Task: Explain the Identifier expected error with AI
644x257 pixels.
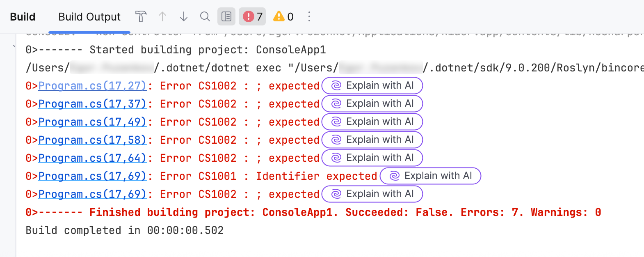Action: [x=430, y=176]
